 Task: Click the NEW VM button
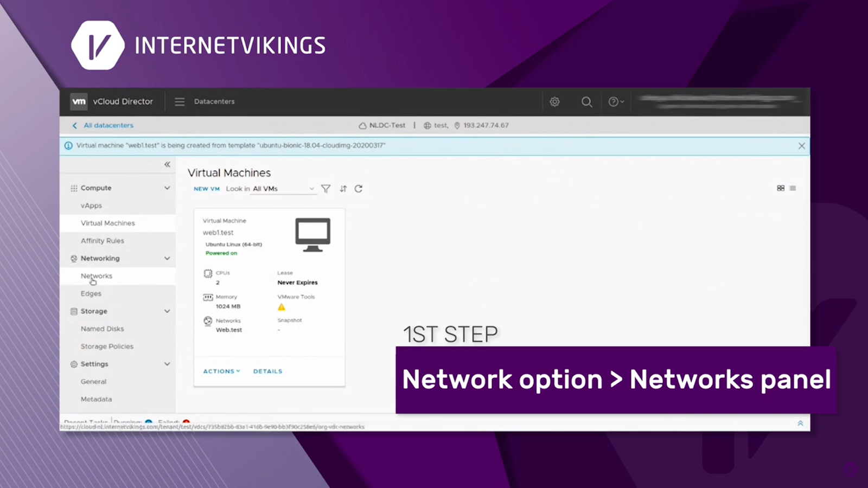pos(207,189)
